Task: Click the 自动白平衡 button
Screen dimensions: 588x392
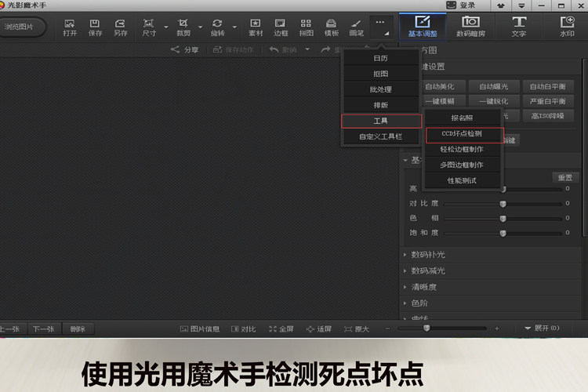Action: tap(548, 87)
